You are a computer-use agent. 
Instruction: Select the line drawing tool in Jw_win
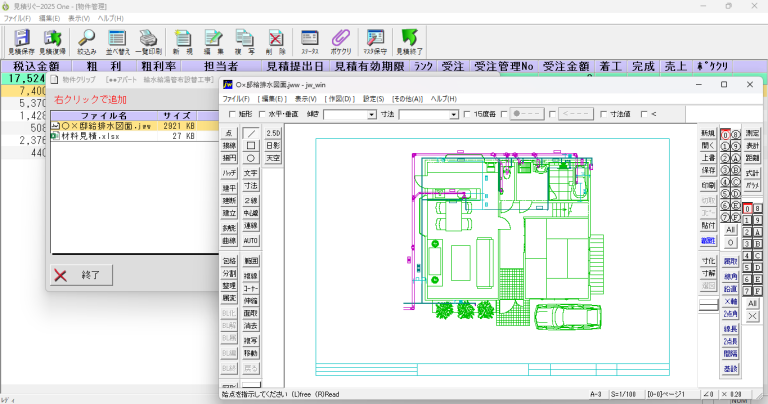(x=250, y=133)
